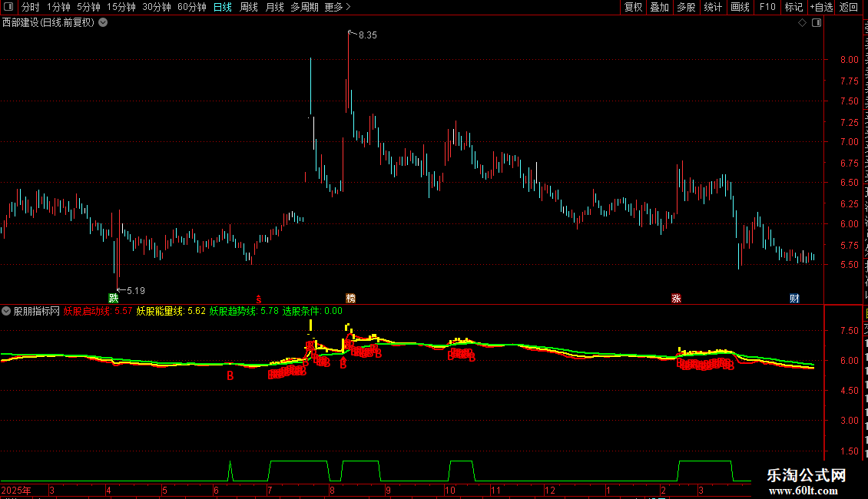The height and width of the screenshot is (499, 868).
Task: Switch to 月线 monthly chart
Action: [274, 7]
